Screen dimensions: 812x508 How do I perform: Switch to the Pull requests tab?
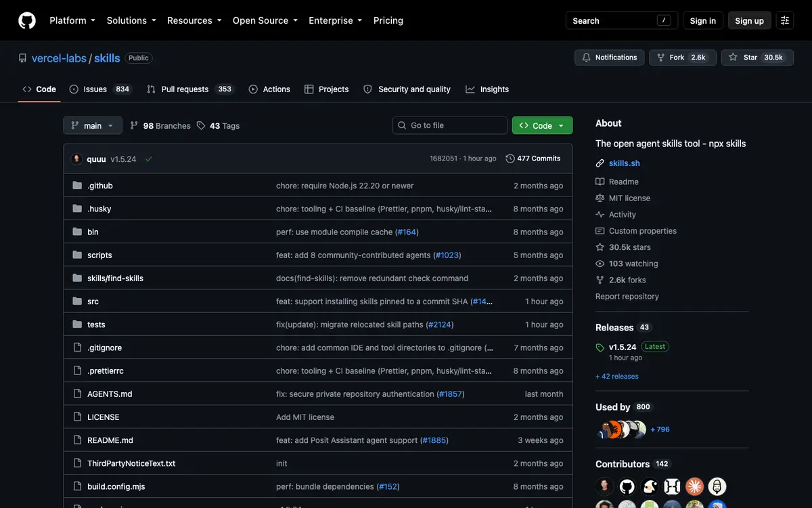pos(189,89)
